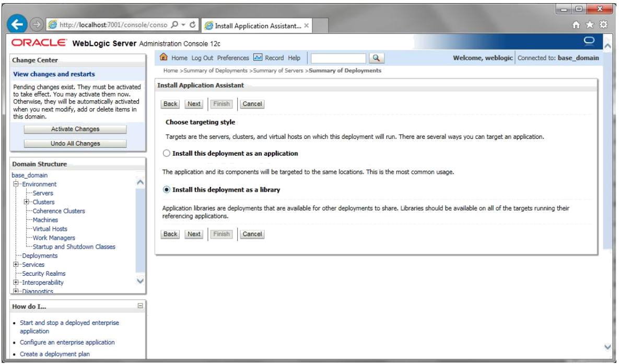The width and height of the screenshot is (619, 364).
Task: Open Preferences in the console toolbar
Action: (233, 58)
